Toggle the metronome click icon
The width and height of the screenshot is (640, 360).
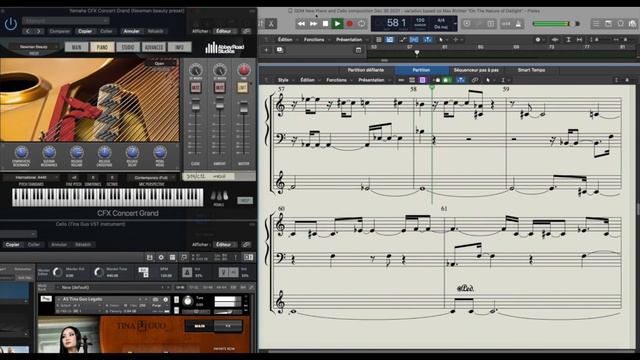coord(518,24)
